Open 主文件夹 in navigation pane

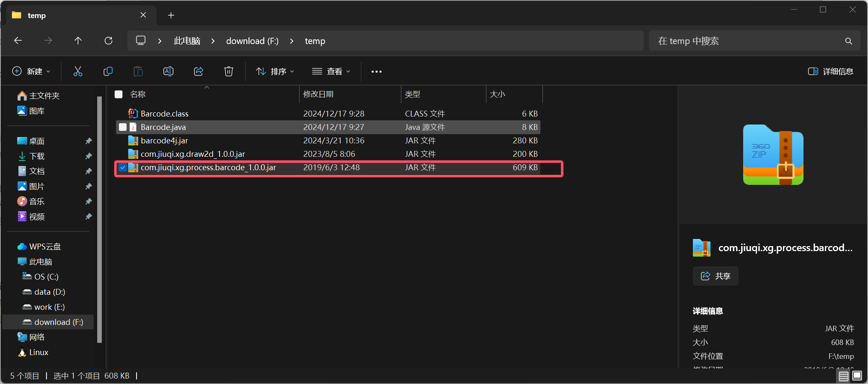point(39,96)
